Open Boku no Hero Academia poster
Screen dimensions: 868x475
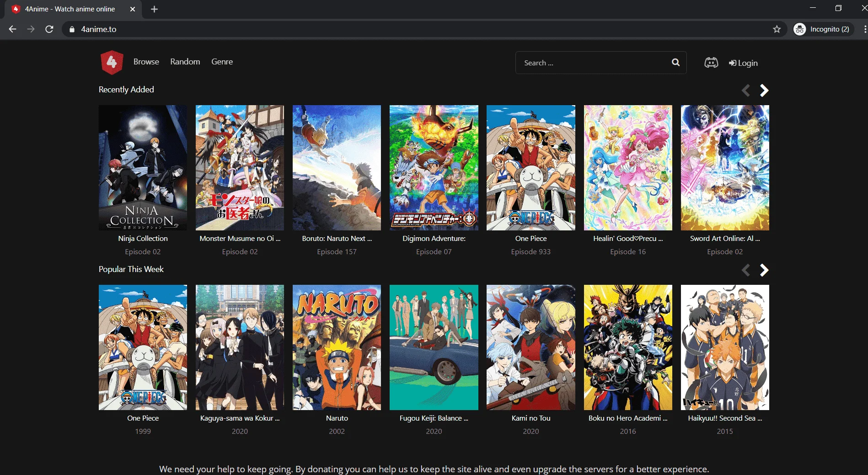[x=628, y=347]
